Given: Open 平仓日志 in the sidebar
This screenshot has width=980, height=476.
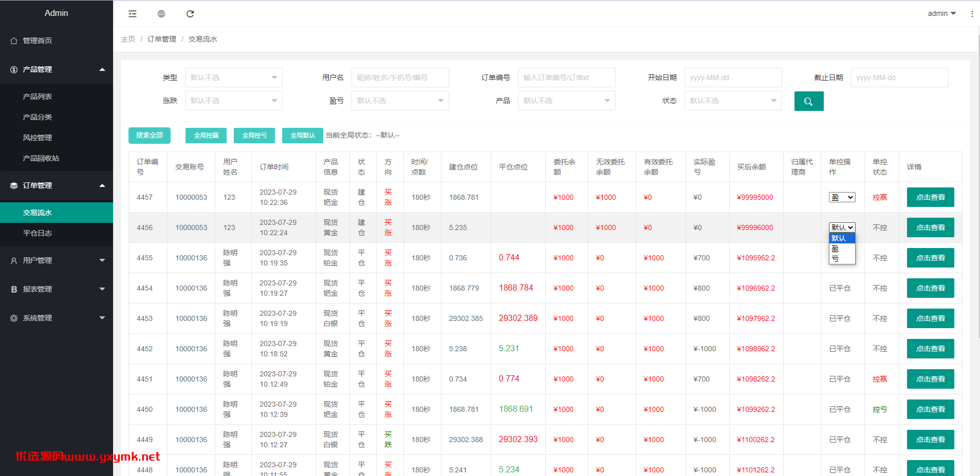Looking at the screenshot, I should click(57, 233).
